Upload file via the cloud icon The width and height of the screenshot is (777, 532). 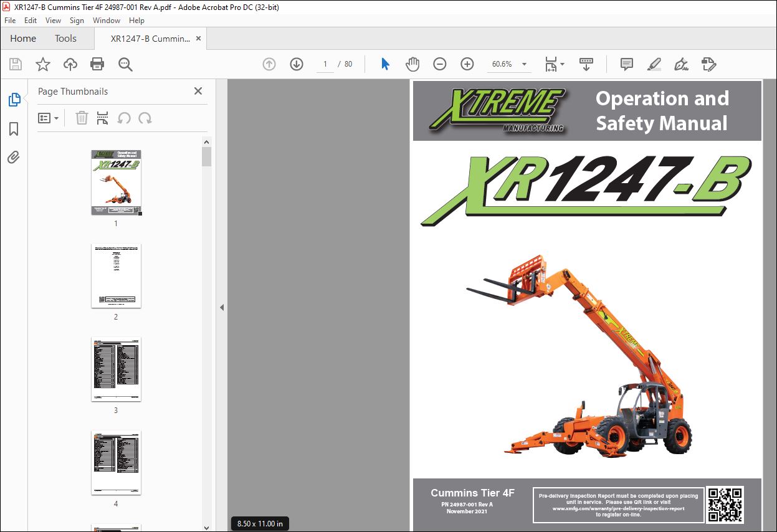tap(70, 64)
